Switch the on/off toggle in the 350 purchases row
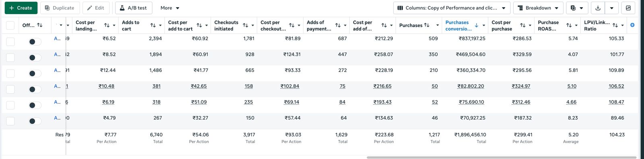The height and width of the screenshot is (159, 644). point(35,57)
